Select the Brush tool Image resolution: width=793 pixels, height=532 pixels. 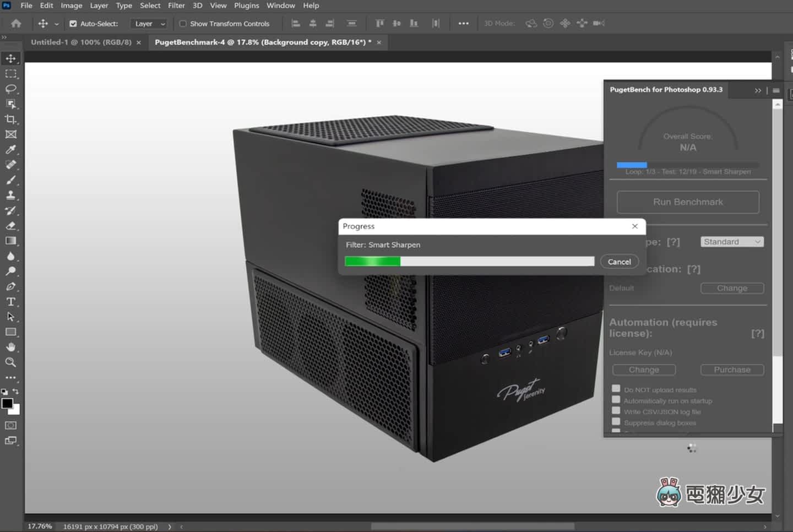(x=11, y=180)
